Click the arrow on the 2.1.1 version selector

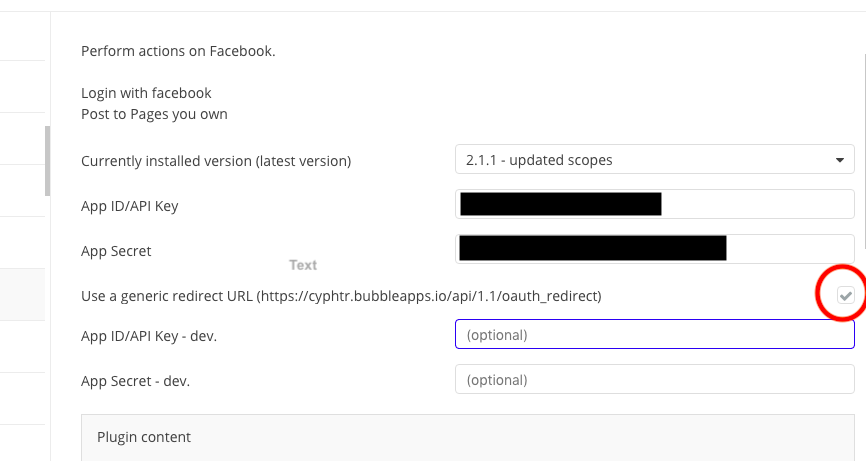[x=839, y=160]
